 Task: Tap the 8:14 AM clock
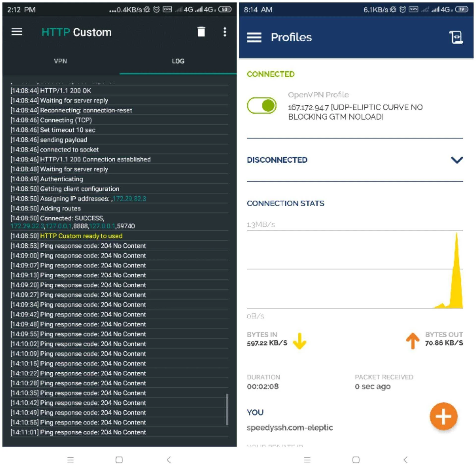pos(258,10)
